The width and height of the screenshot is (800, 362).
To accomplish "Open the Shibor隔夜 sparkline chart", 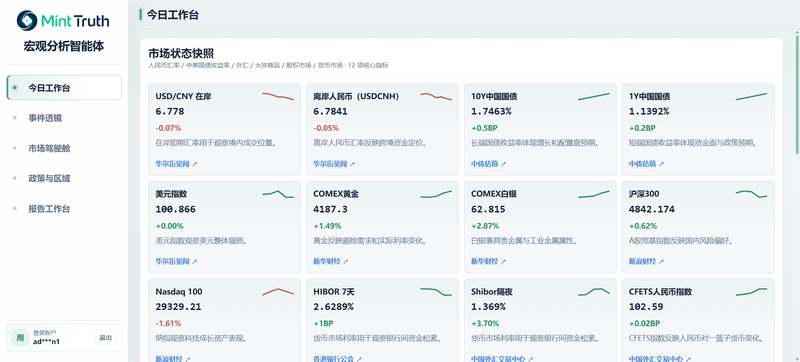I will (594, 292).
